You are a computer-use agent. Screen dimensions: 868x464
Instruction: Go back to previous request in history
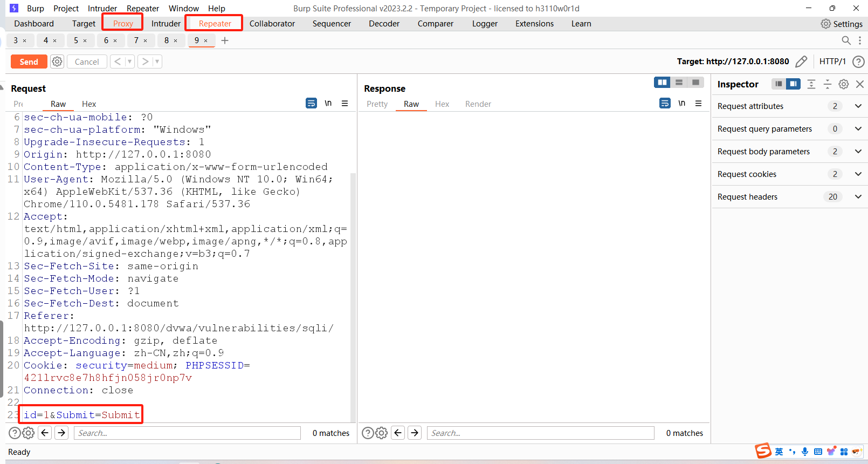117,62
